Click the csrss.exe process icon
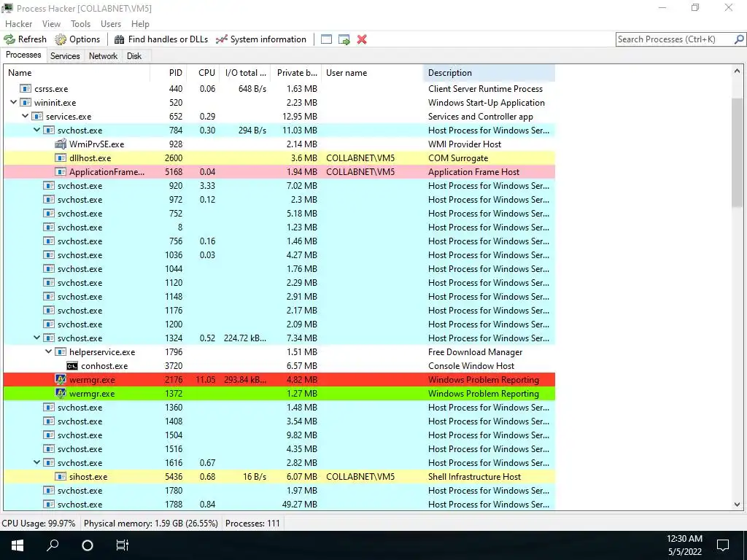 pyautogui.click(x=26, y=88)
